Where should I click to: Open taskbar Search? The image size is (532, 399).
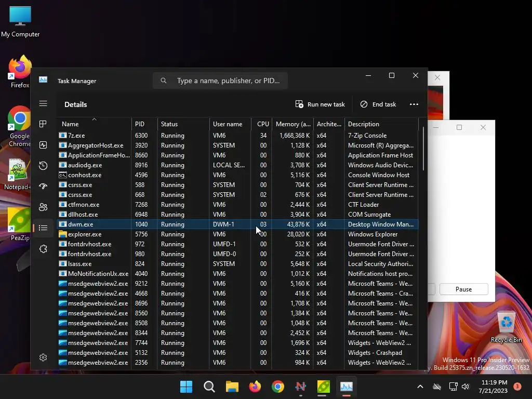[x=209, y=387]
